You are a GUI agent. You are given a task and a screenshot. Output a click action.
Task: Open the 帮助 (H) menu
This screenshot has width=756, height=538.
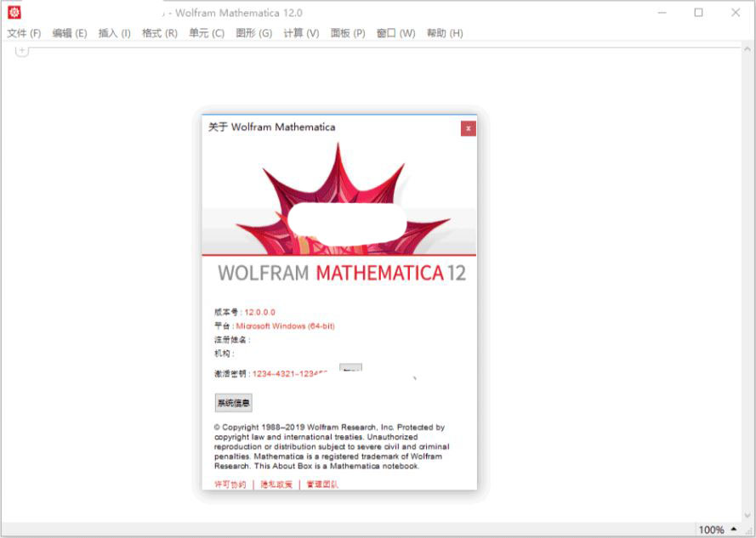point(445,33)
